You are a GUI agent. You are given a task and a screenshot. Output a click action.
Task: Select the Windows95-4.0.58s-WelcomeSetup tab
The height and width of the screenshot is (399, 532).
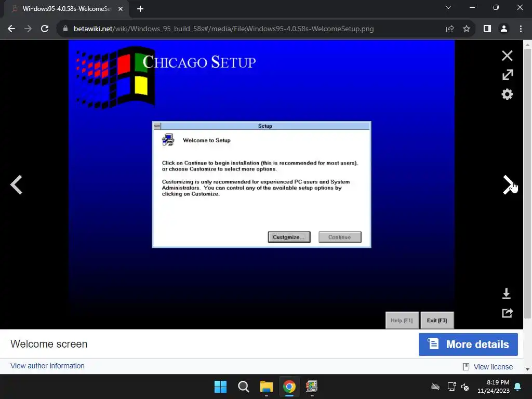tap(66, 9)
